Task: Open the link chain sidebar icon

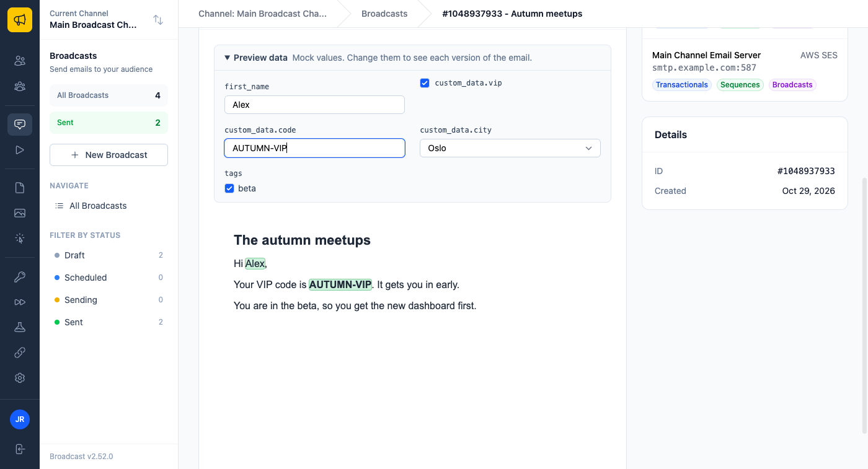Action: point(20,353)
